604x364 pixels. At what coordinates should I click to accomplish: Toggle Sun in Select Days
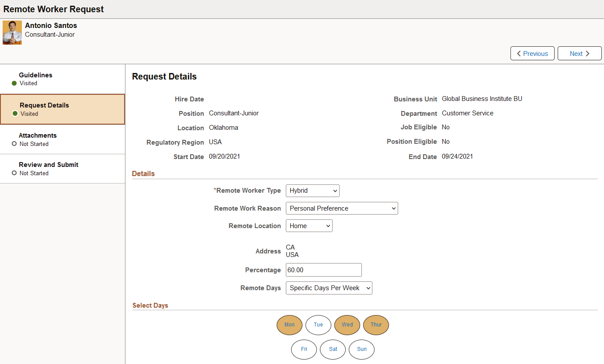pyautogui.click(x=361, y=349)
